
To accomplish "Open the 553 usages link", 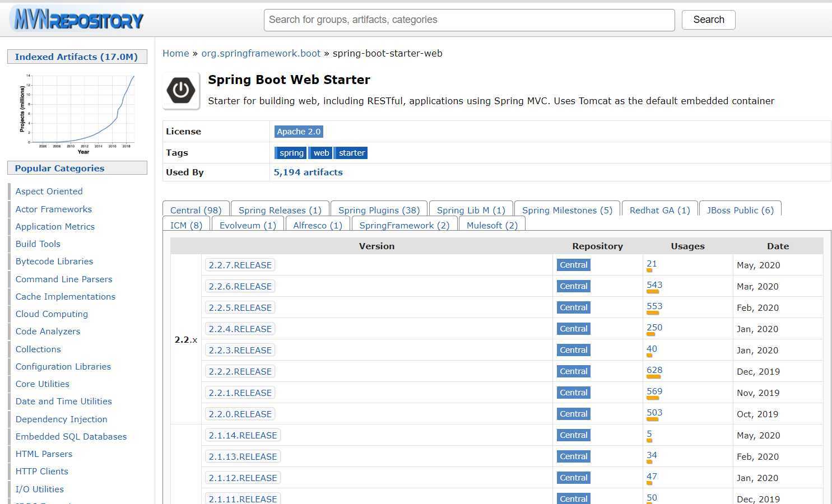I will click(x=654, y=306).
